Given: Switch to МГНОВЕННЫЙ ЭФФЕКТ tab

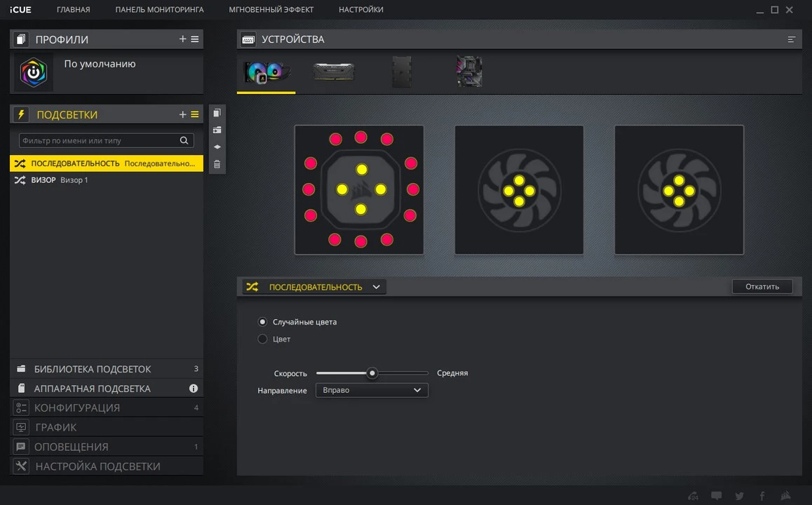Looking at the screenshot, I should pos(271,9).
